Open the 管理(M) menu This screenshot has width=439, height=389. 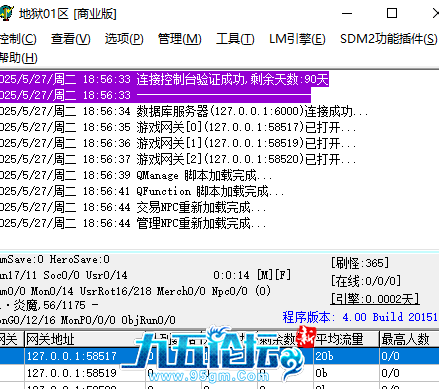click(x=179, y=39)
